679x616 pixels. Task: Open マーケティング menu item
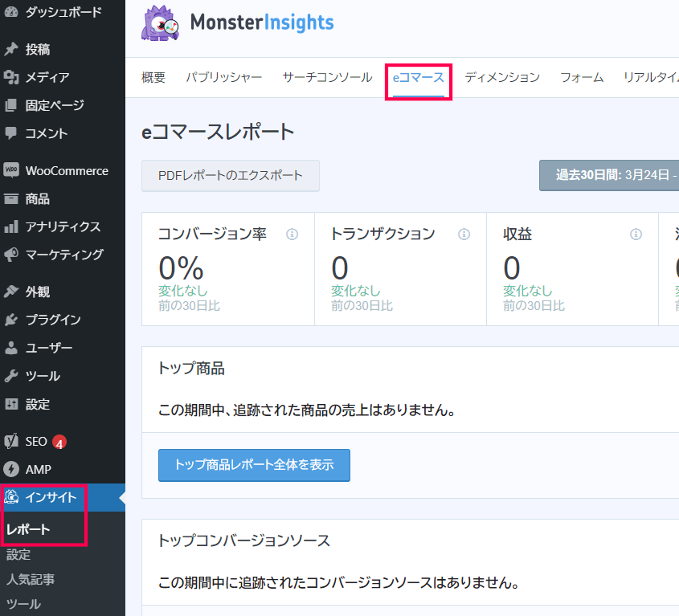(64, 255)
